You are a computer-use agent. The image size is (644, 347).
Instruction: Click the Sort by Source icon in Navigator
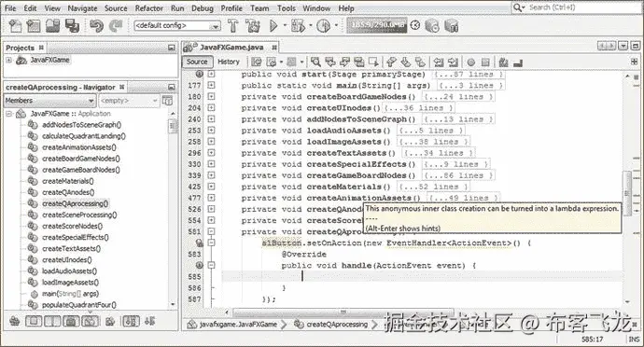(149, 321)
